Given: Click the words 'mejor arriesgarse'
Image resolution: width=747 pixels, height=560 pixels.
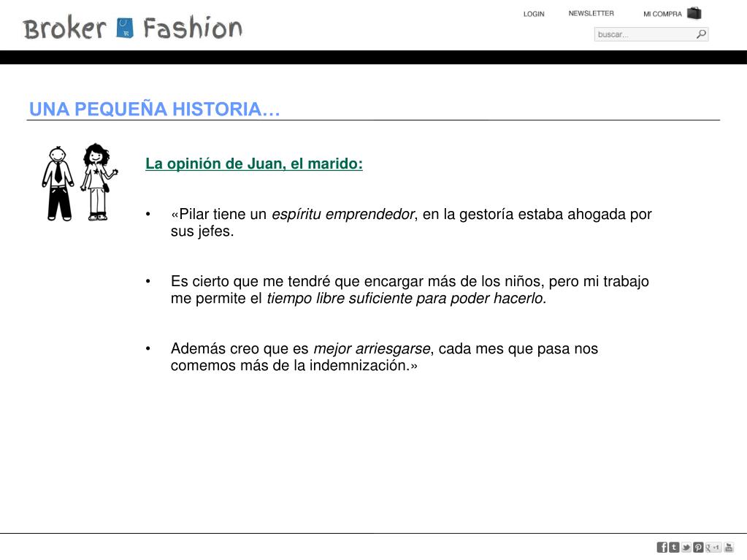Looking at the screenshot, I should coord(372,348).
